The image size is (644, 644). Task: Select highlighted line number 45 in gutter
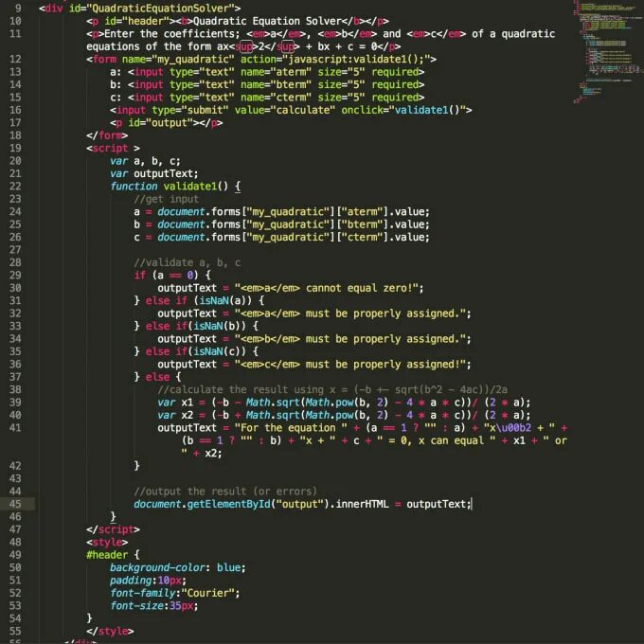[x=15, y=504]
